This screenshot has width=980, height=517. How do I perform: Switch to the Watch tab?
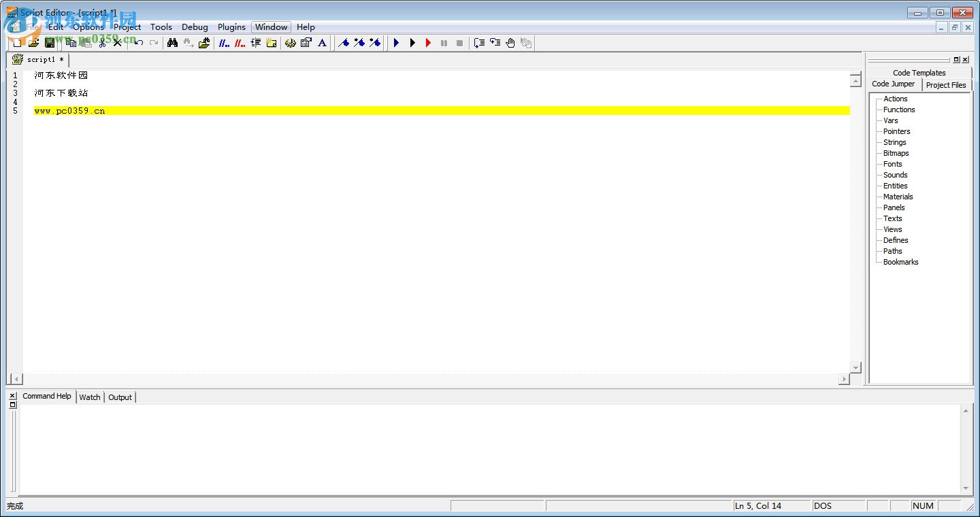pyautogui.click(x=90, y=397)
